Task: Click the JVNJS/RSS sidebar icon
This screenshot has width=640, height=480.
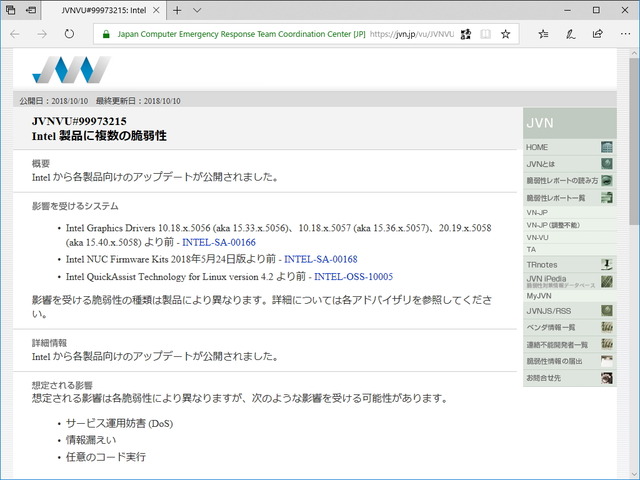Action: point(607,311)
